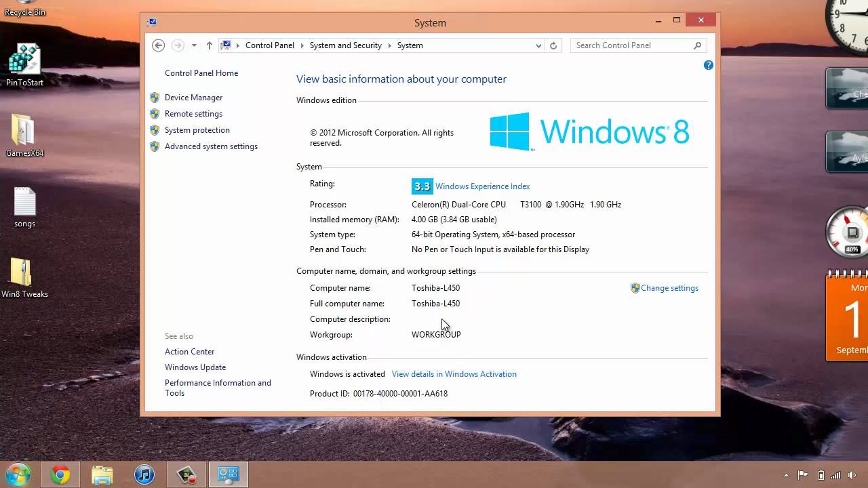Refresh the System page
868x488 pixels.
coord(553,45)
